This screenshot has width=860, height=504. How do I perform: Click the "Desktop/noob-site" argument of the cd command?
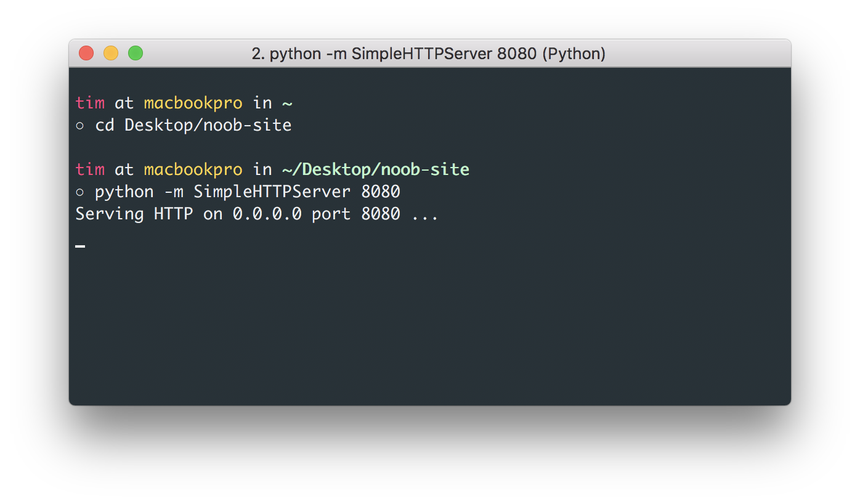pos(208,125)
